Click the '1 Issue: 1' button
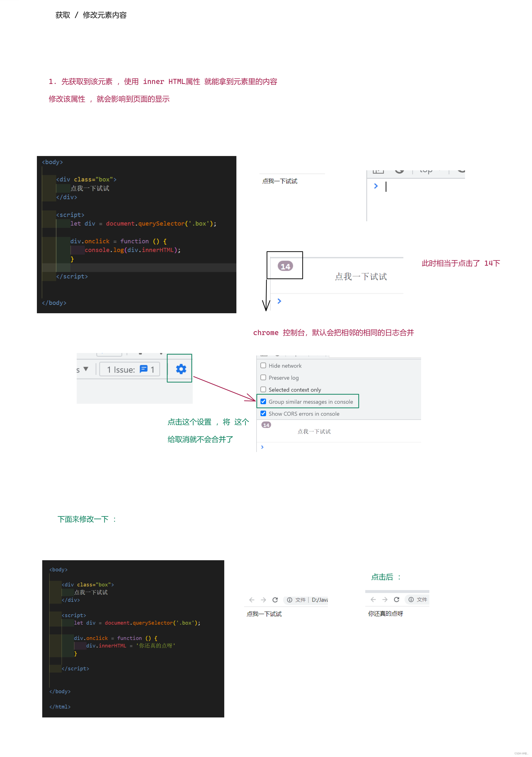The image size is (532, 757). click(x=130, y=369)
